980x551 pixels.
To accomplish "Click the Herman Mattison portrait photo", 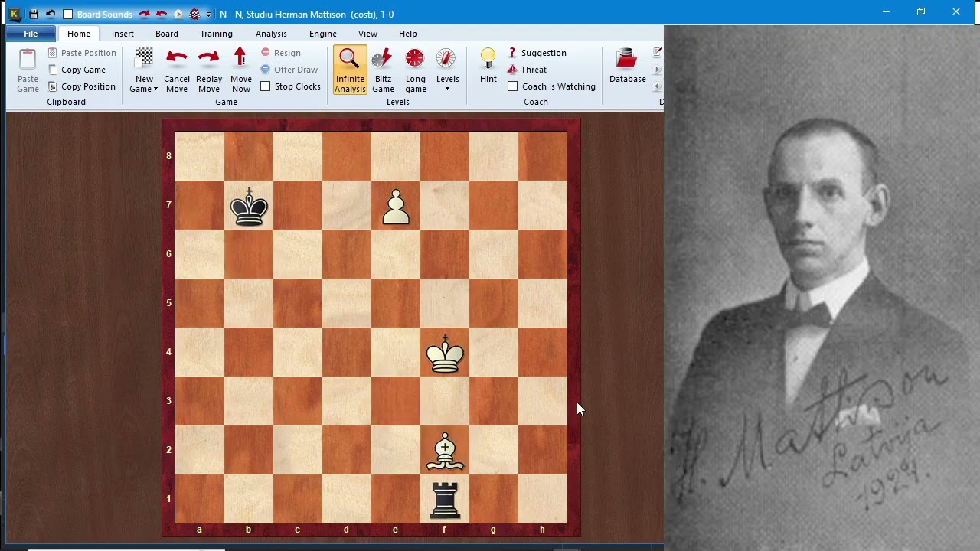I will (x=822, y=287).
